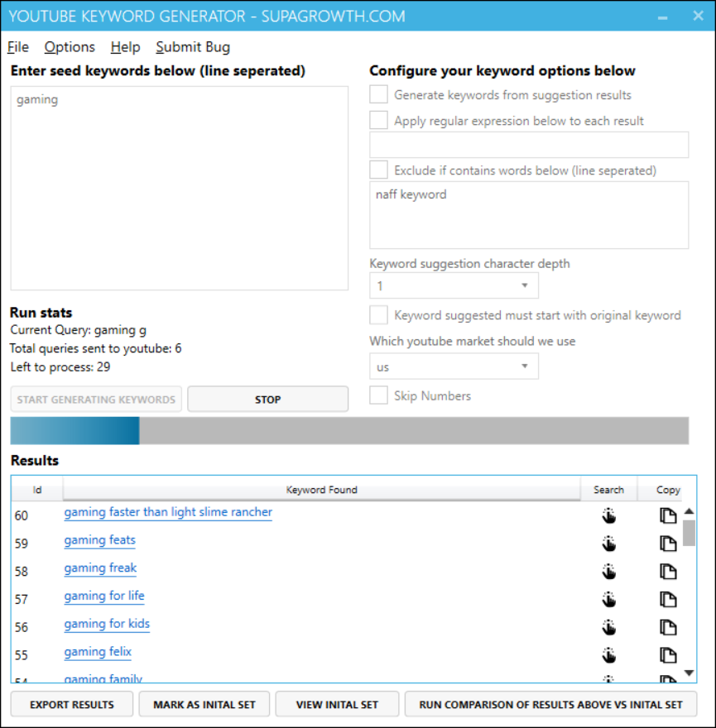This screenshot has width=716, height=728.
Task: Open 'gaming faster than light slime rancher' link
Action: click(x=168, y=512)
